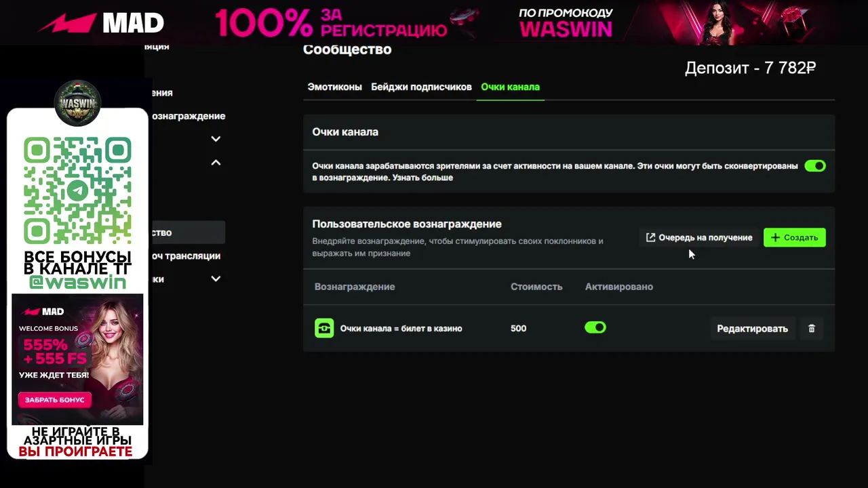
Task: Click the Депозит - 7 782₽ overlay text
Action: click(x=750, y=68)
